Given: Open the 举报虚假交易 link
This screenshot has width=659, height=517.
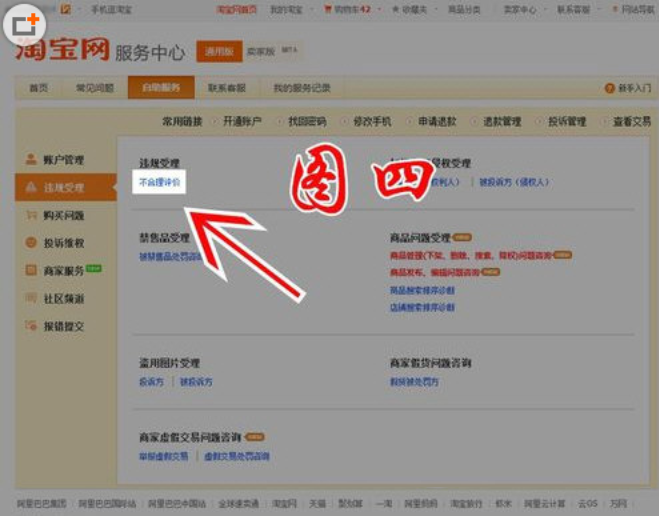Looking at the screenshot, I should click(x=163, y=456).
